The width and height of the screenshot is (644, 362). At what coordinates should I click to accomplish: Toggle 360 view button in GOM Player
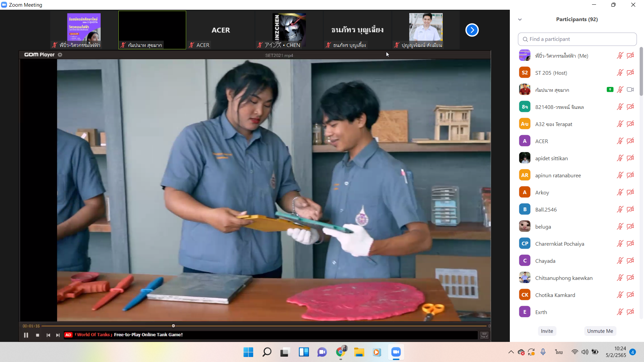484,335
